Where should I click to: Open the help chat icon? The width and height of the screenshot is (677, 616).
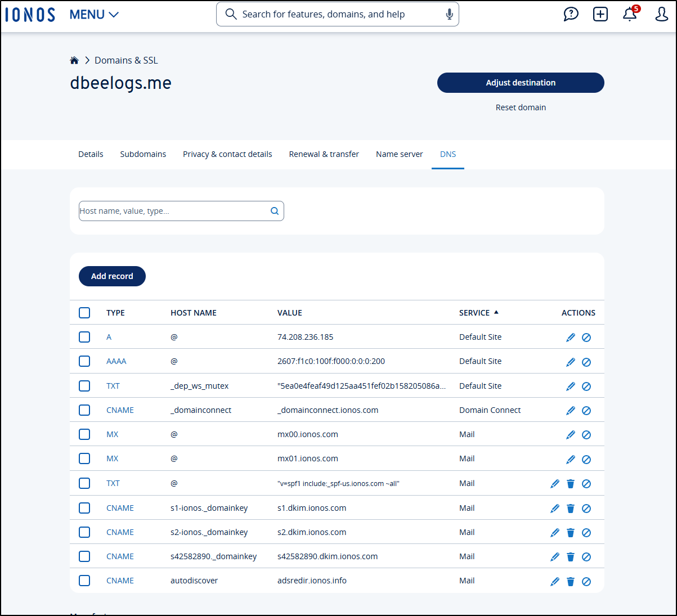[x=571, y=14]
